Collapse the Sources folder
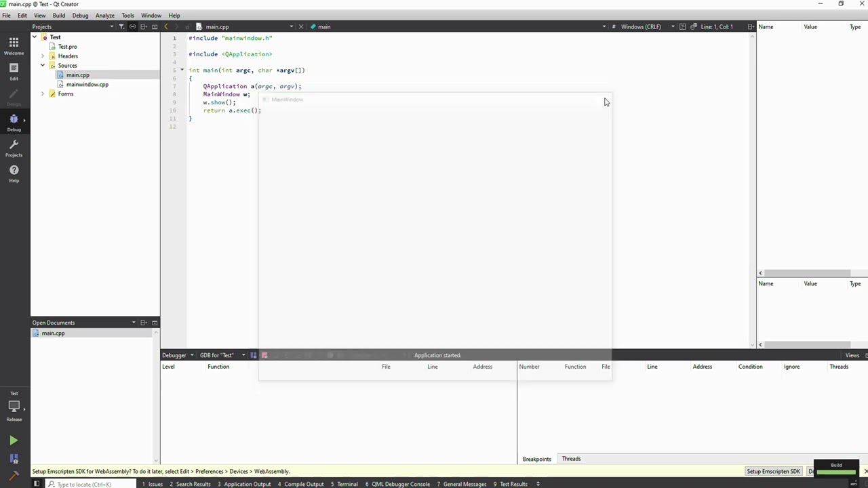 click(43, 66)
